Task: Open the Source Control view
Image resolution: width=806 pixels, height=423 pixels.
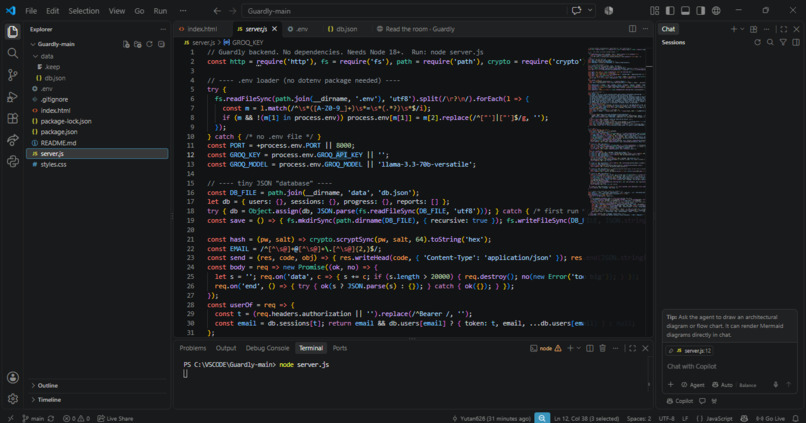Action: pos(13,75)
